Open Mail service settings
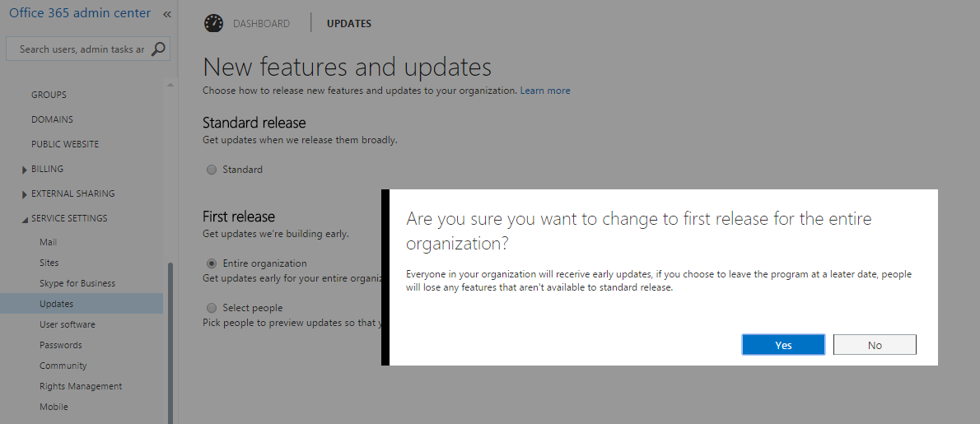980x424 pixels. (x=48, y=242)
